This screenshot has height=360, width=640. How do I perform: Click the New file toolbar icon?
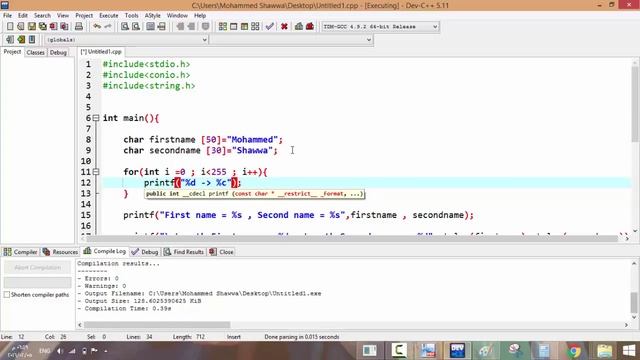click(10, 27)
